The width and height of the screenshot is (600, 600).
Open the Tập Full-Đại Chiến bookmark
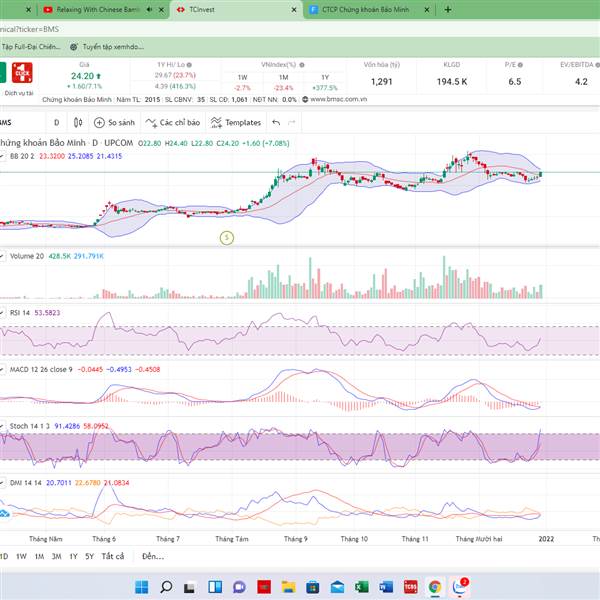31,47
